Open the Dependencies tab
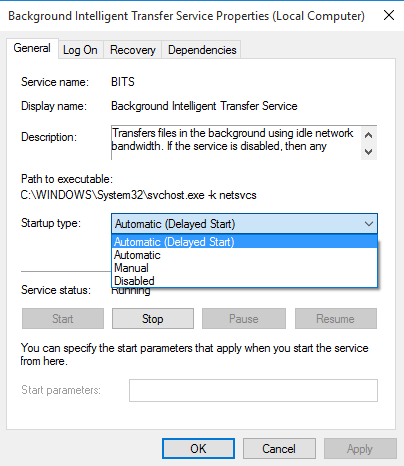 (202, 50)
